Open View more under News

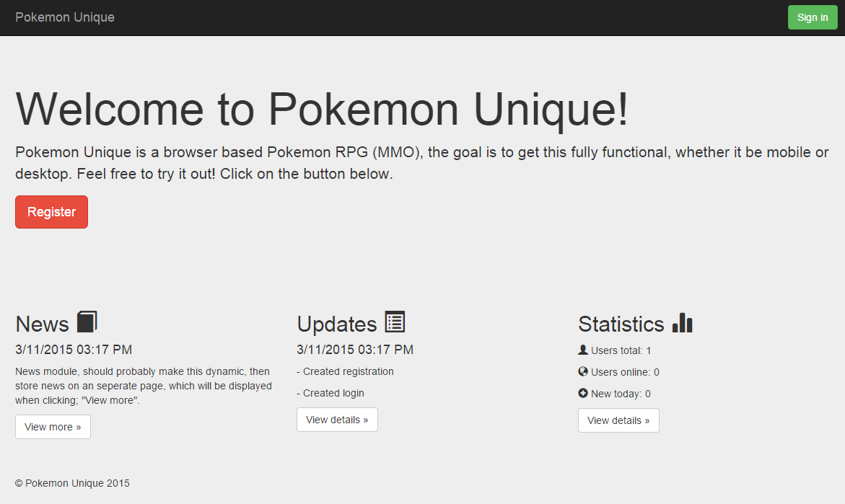[53, 427]
